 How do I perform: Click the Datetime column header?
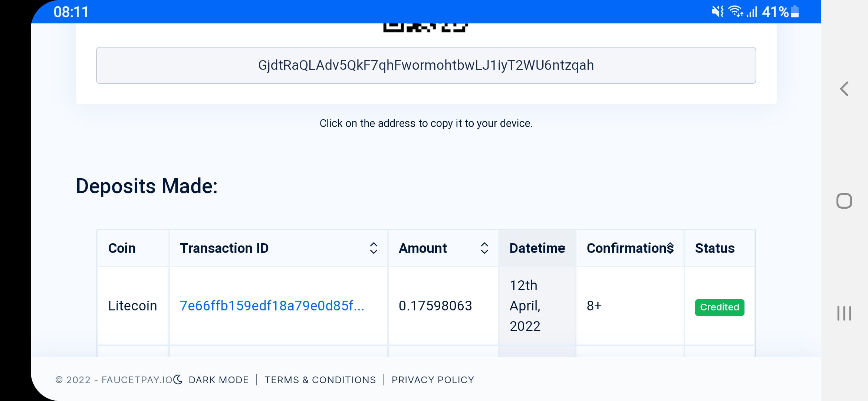(x=537, y=248)
